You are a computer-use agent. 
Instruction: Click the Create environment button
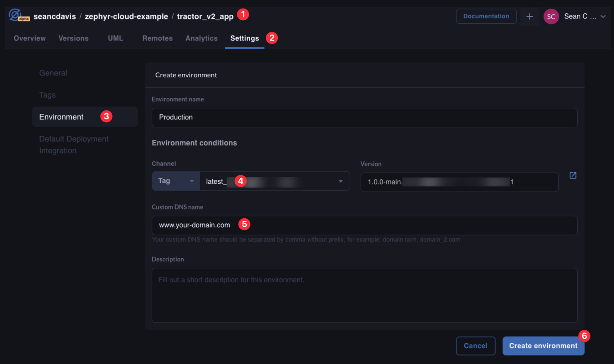pyautogui.click(x=543, y=346)
